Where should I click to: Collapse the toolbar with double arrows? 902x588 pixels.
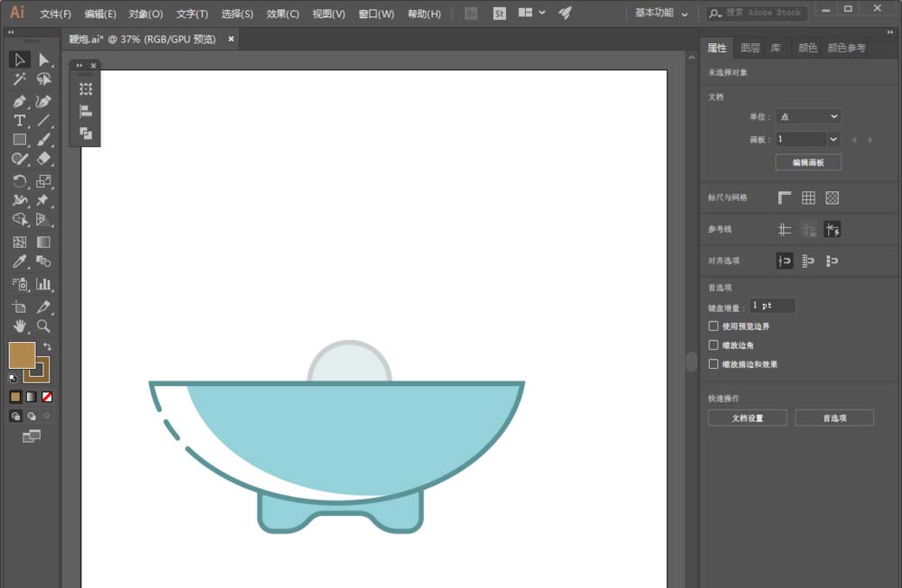pyautogui.click(x=10, y=32)
